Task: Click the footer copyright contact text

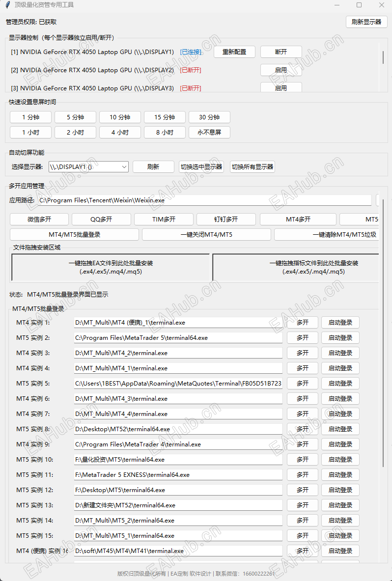Action: tap(196, 573)
